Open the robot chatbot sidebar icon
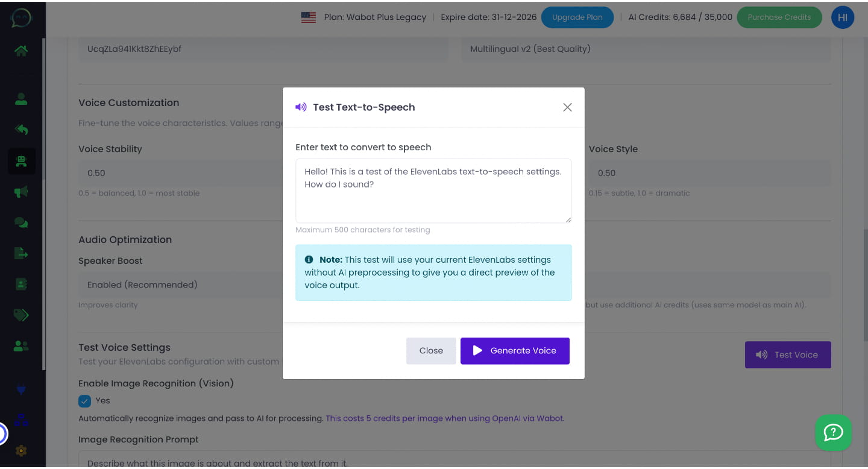 21,161
